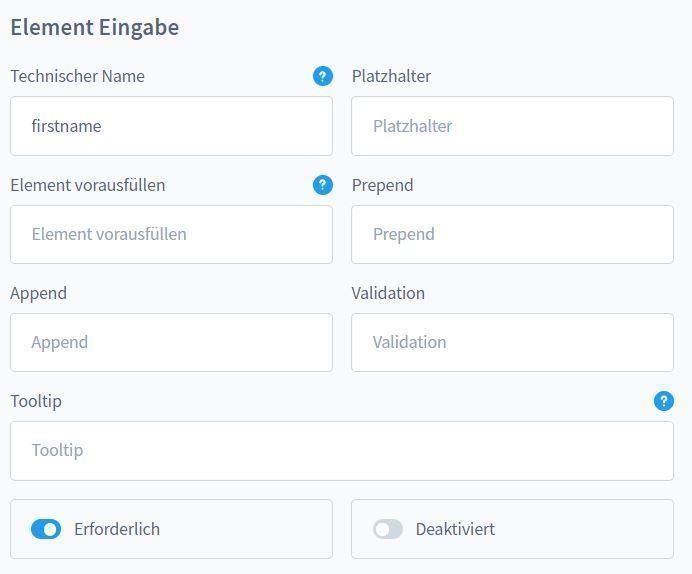
Task: Click into the Platzhalter input field
Action: tap(512, 126)
